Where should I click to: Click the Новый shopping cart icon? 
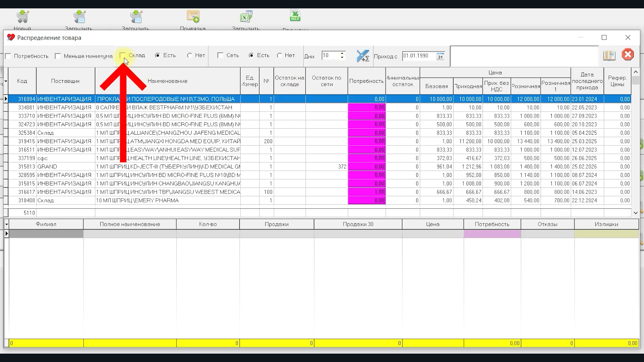(x=22, y=16)
